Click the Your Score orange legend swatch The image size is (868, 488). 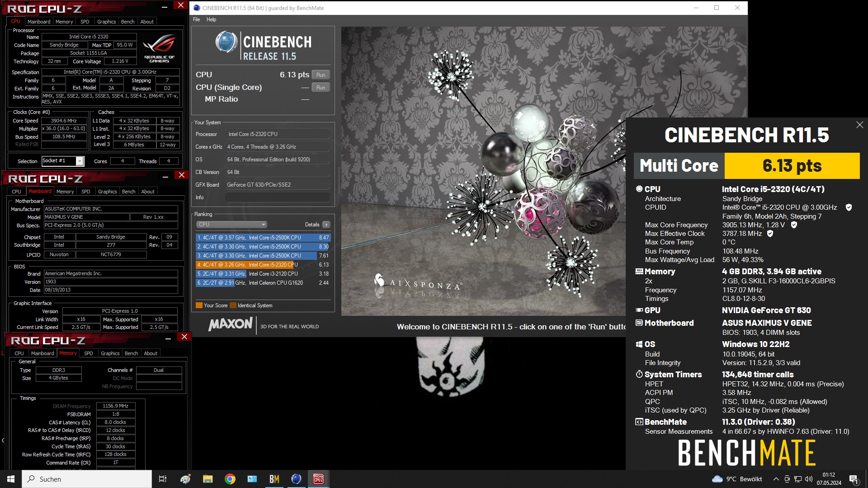click(199, 305)
